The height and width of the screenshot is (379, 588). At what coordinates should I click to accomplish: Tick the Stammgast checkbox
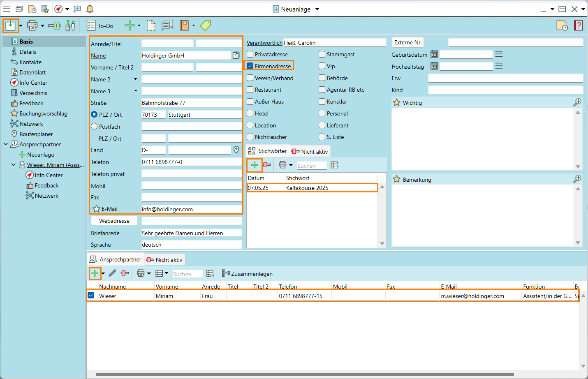[x=322, y=54]
